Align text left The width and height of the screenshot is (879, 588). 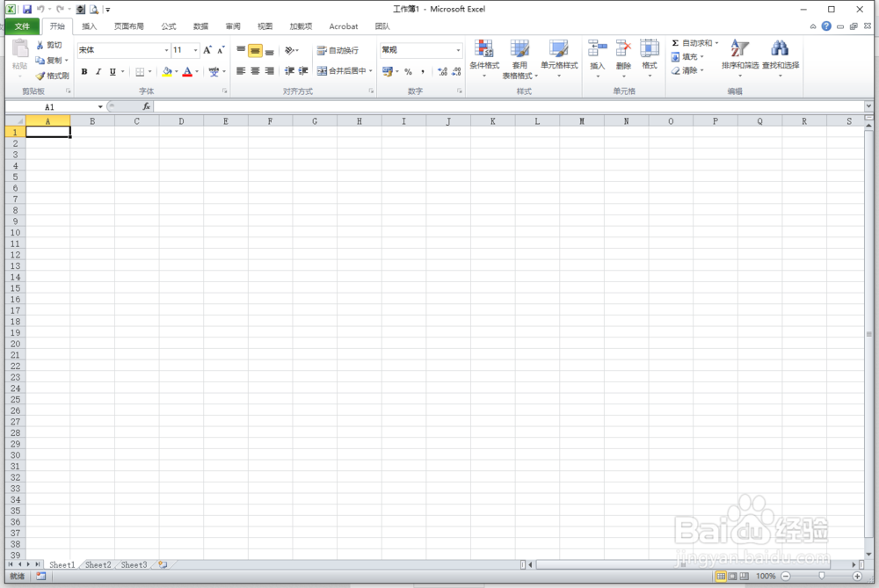pyautogui.click(x=241, y=70)
